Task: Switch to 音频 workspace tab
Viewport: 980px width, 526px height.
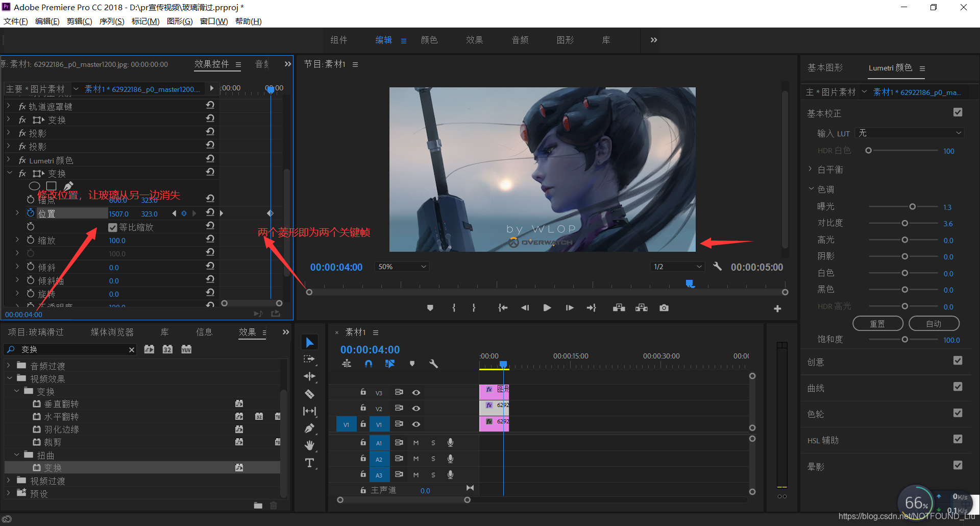Action: click(x=520, y=40)
